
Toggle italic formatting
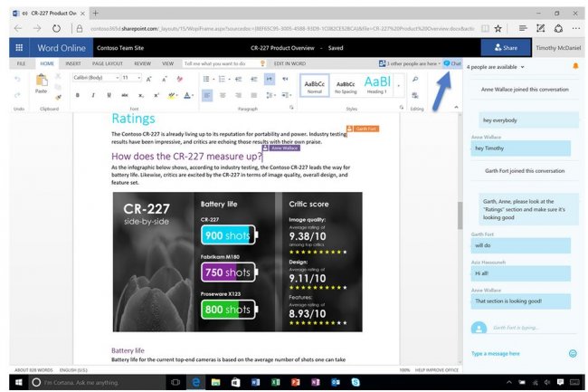(x=93, y=95)
